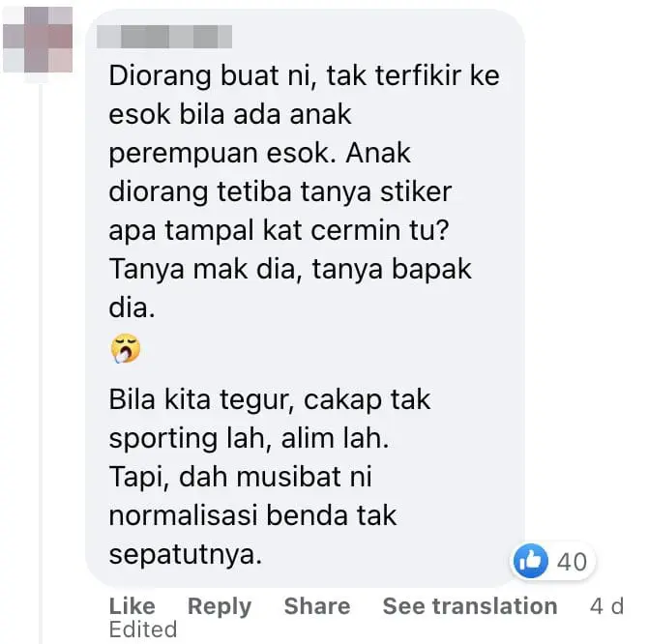The image size is (648, 644).
Task: Click the sentence 'Tanya mak dia, tanya bapak'
Action: tap(290, 269)
